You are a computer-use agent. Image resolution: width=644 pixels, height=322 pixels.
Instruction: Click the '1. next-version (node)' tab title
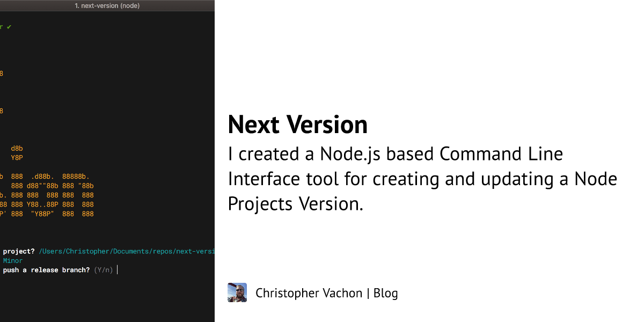point(107,5)
